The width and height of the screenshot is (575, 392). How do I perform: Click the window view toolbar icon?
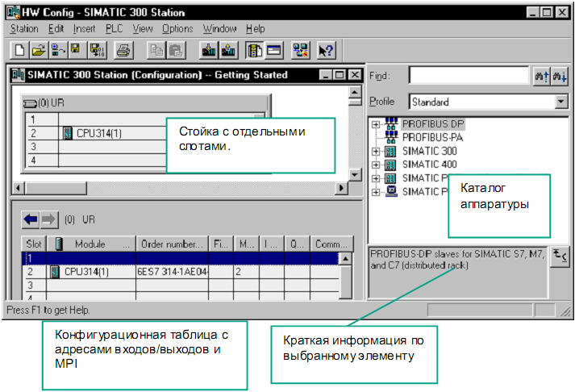(x=274, y=50)
